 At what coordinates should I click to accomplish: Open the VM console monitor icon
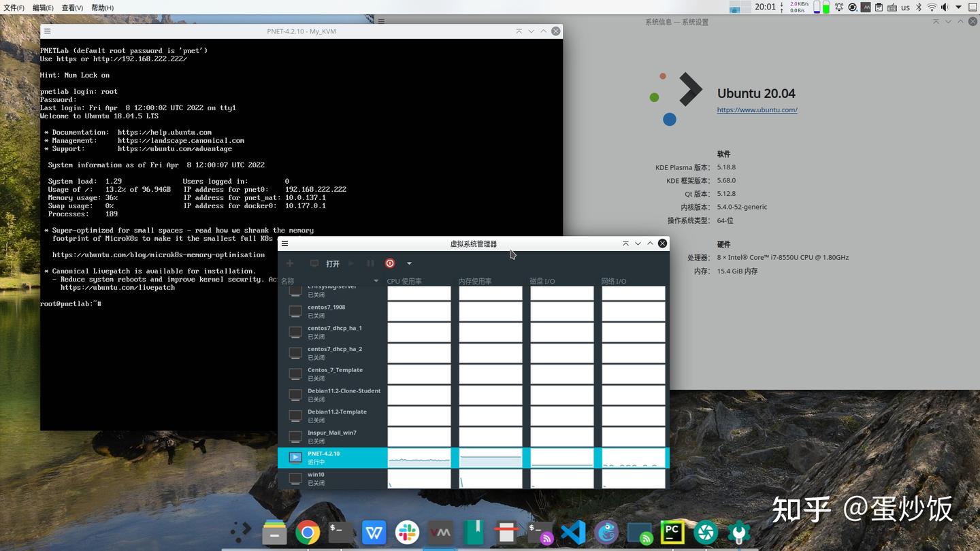pyautogui.click(x=314, y=263)
